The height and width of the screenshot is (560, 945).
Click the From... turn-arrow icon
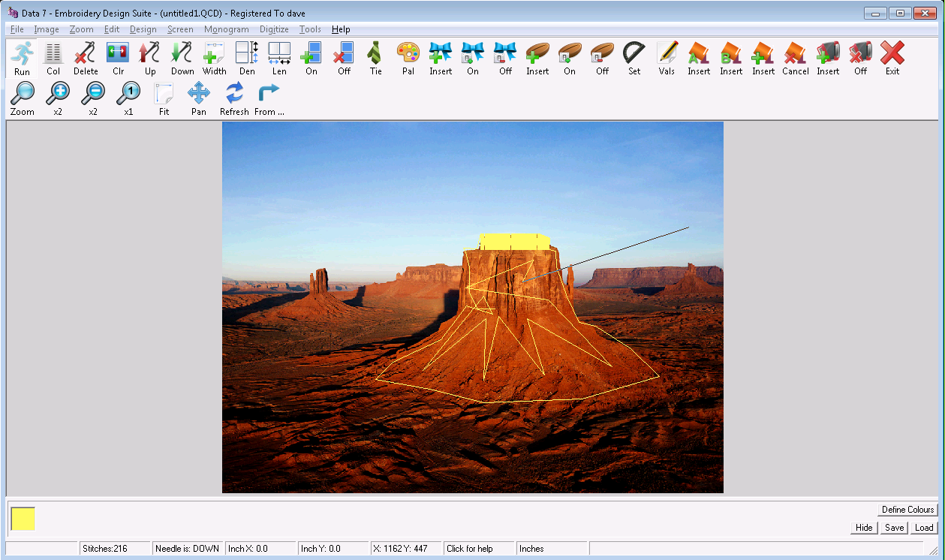pos(269,93)
